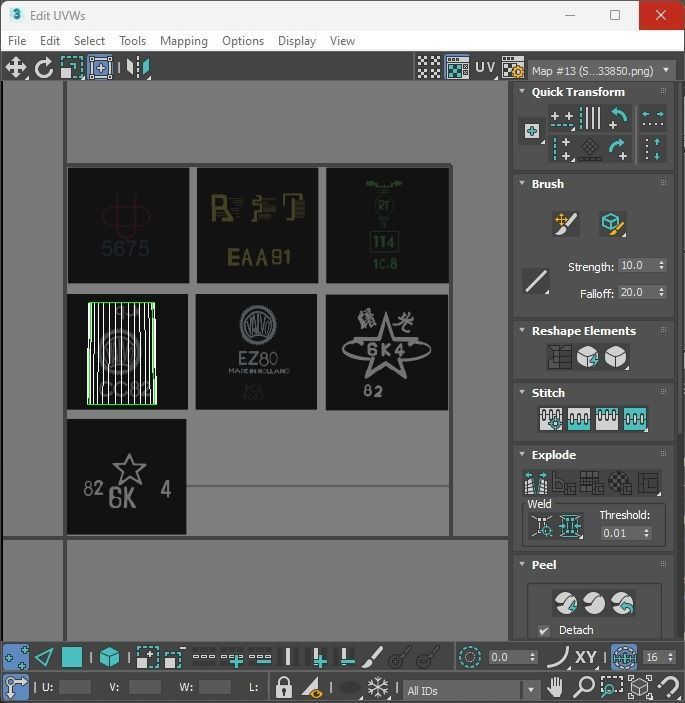This screenshot has height=703, width=685.
Task: Click Align Vertically to Pivot icon
Action: click(562, 149)
